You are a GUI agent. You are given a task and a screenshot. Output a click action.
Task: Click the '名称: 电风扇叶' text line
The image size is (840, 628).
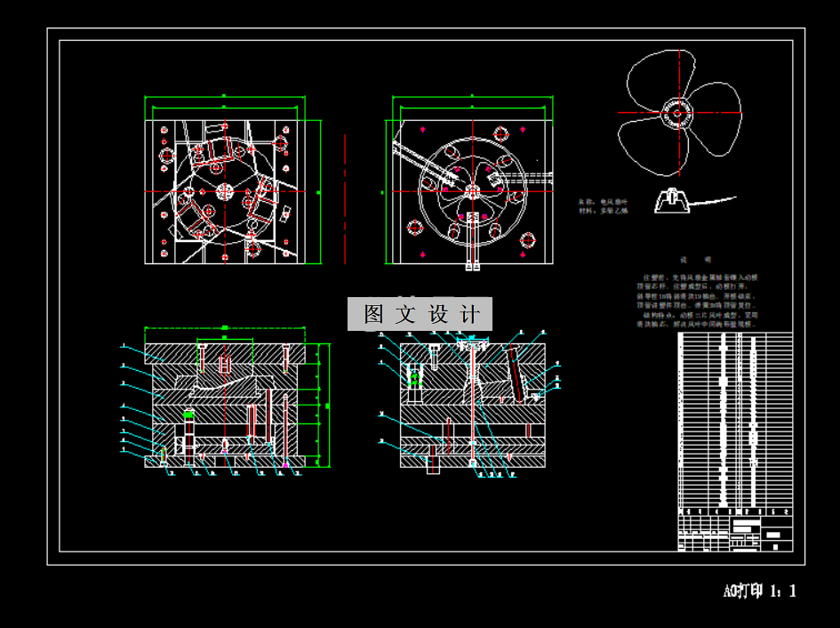[x=602, y=202]
